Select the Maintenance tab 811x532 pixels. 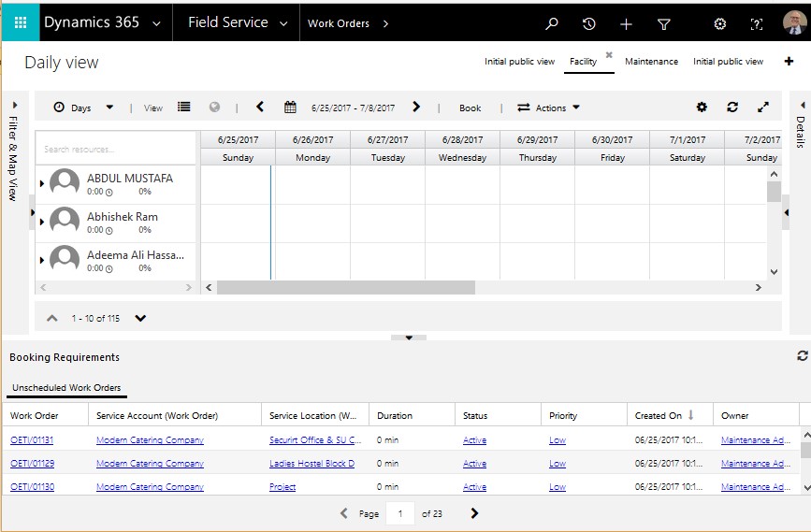tap(651, 62)
